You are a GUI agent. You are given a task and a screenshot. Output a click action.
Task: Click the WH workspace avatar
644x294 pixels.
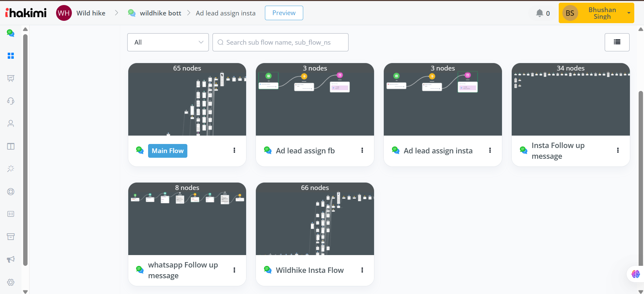tap(64, 13)
